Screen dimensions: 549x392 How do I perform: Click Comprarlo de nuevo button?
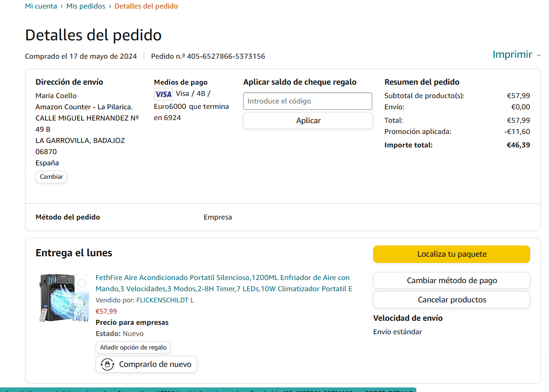(x=146, y=364)
